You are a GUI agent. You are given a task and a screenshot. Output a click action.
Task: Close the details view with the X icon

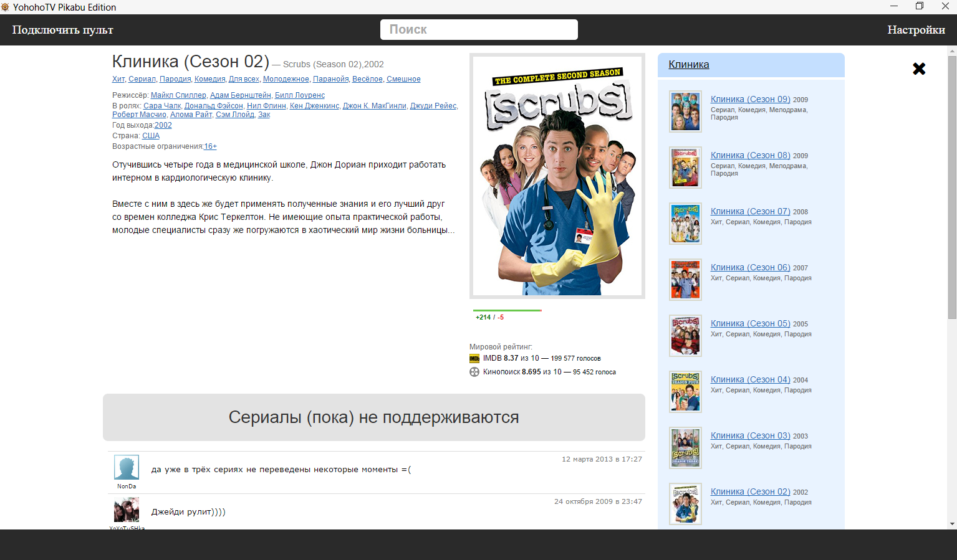[x=919, y=69]
